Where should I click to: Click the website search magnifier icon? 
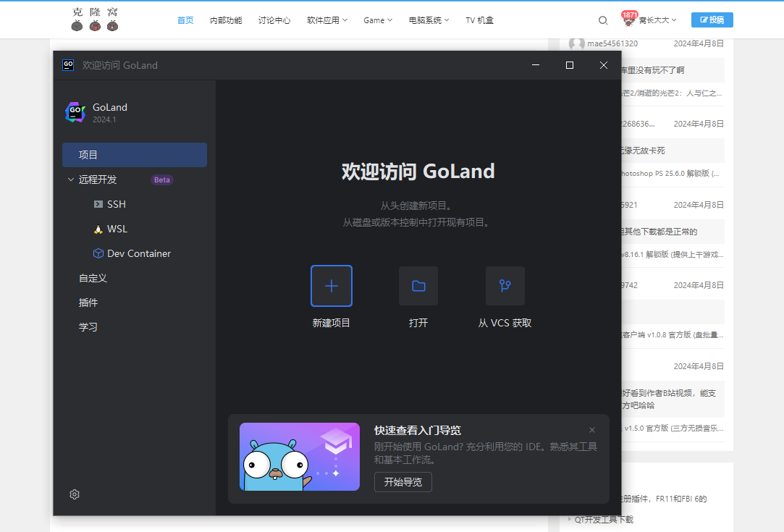(x=603, y=20)
